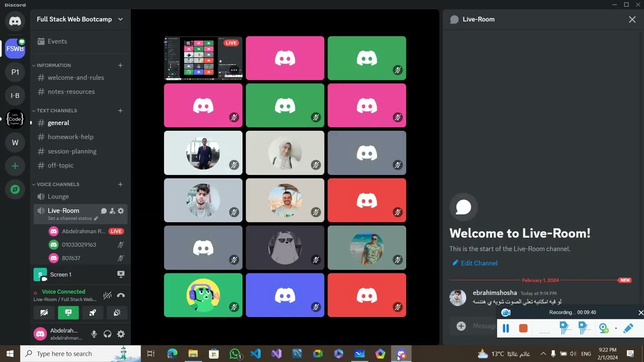Viewport: 644px width, 362px height.
Task: Open Windows Task View
Action: 151,354
